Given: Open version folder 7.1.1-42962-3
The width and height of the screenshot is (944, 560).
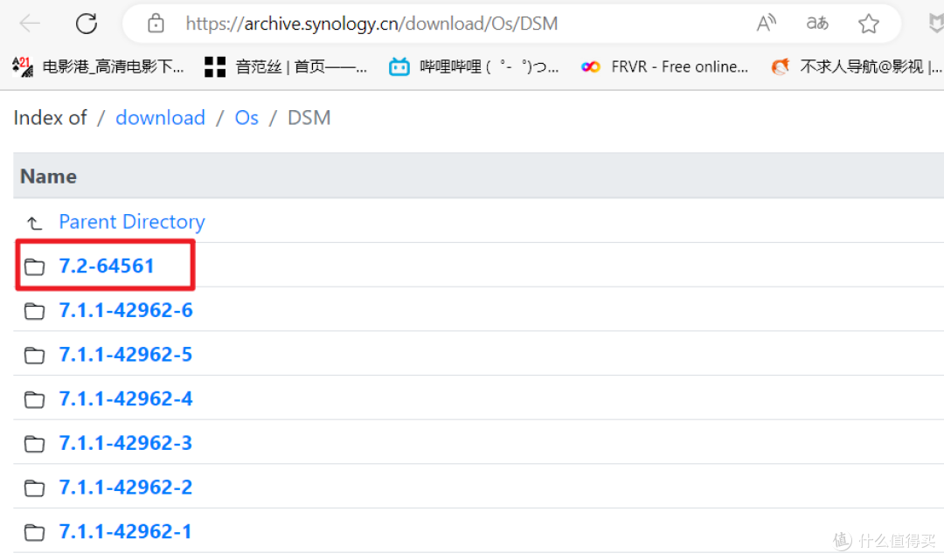Looking at the screenshot, I should click(126, 443).
